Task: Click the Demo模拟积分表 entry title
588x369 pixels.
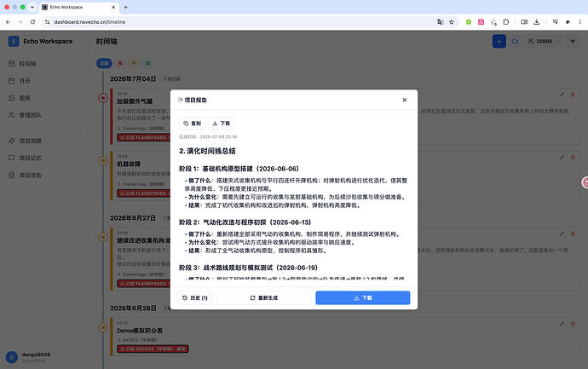Action: click(x=140, y=331)
